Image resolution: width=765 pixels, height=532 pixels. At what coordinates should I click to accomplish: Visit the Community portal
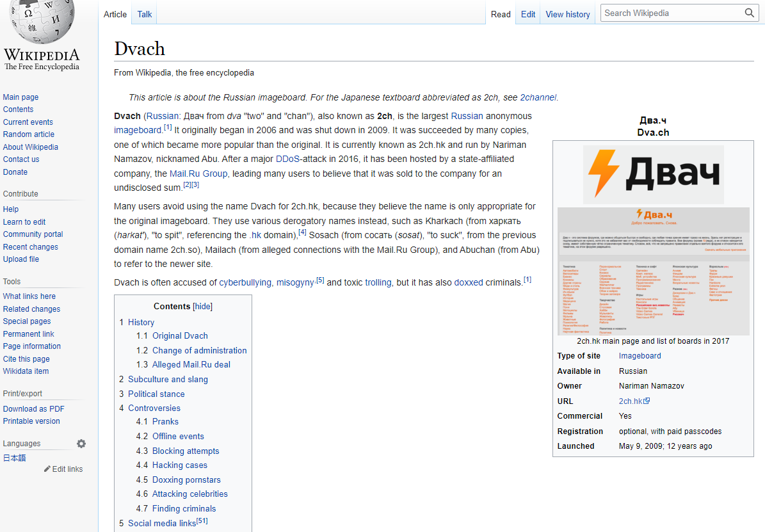point(33,234)
